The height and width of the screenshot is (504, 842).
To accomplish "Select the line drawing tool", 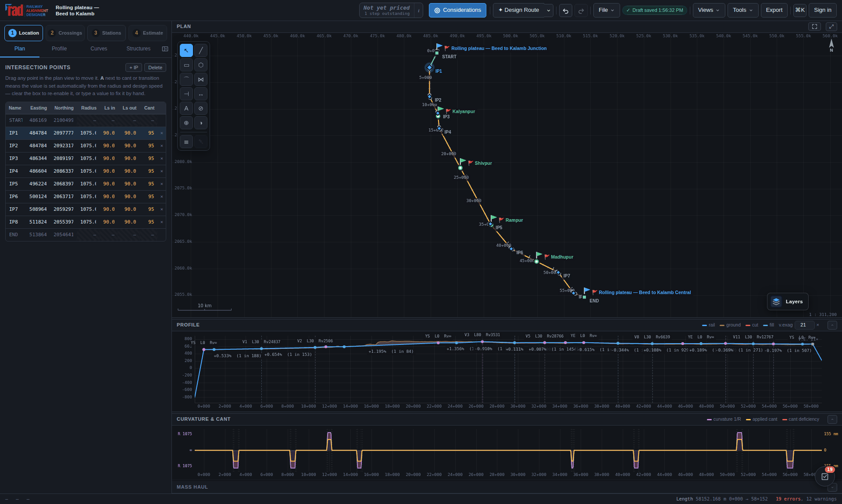I will pos(201,50).
